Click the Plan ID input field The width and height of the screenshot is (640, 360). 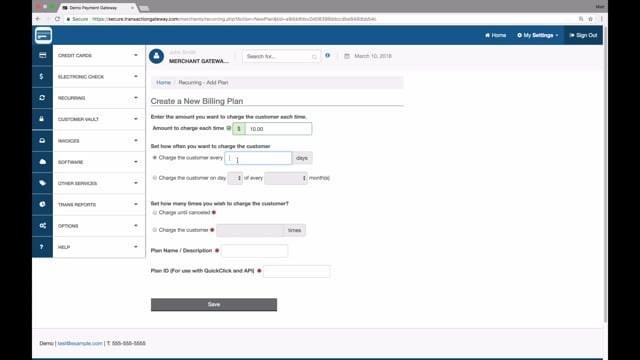297,271
